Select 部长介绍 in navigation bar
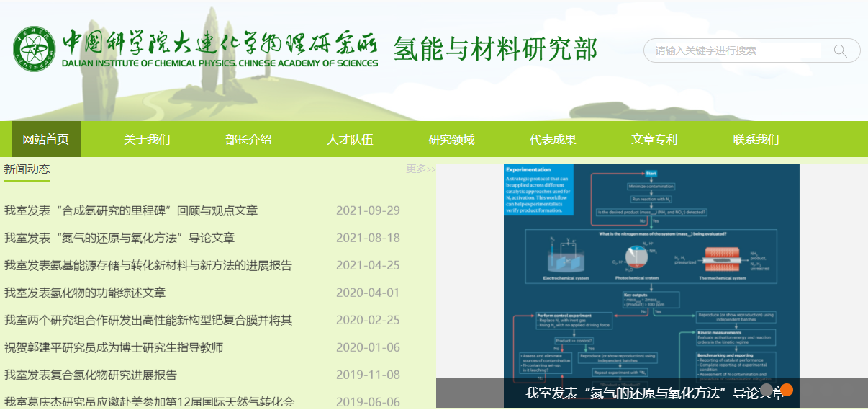 click(x=248, y=139)
